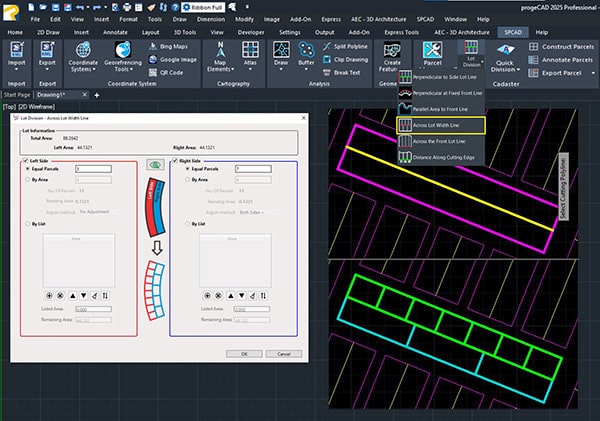Open the Ribbon Full workspace dropdown
Viewport: 600px width, 421px height.
point(203,7)
